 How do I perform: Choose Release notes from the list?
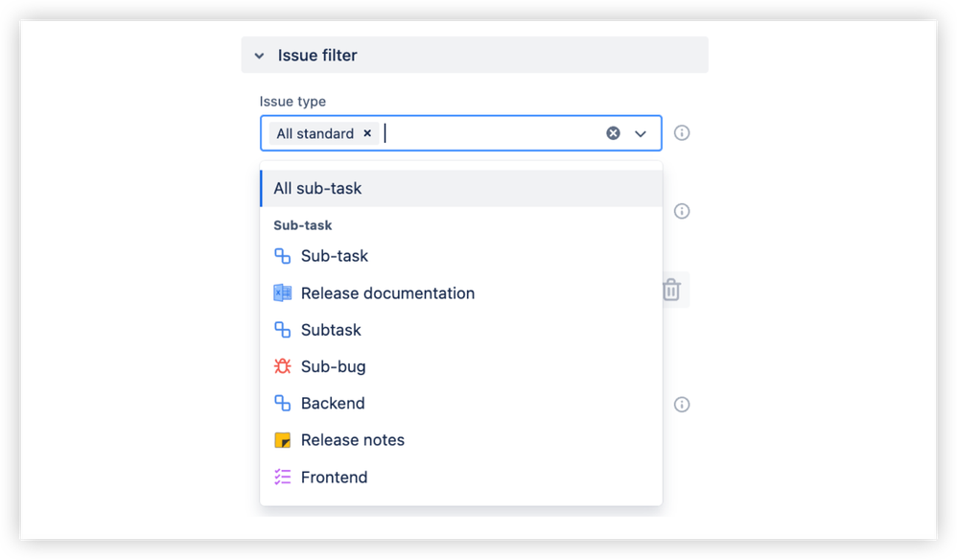[x=352, y=439]
